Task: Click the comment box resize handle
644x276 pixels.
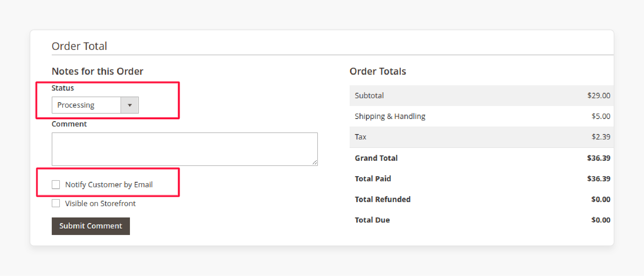Action: [315, 162]
